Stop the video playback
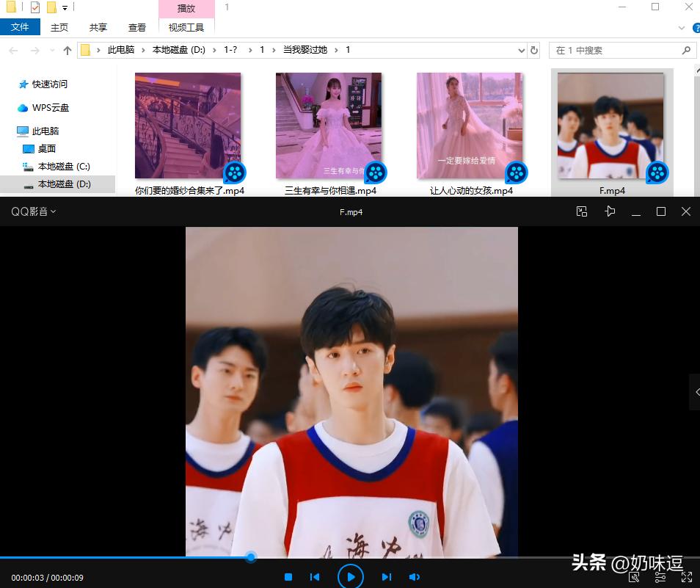Screen dimensions: 700x588 [288, 577]
